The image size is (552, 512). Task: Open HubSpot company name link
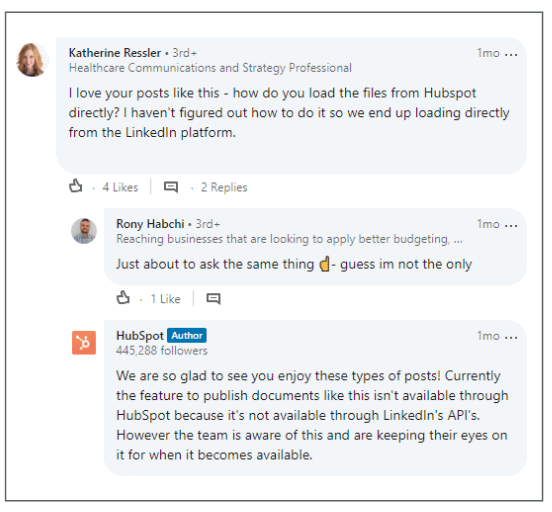point(140,336)
